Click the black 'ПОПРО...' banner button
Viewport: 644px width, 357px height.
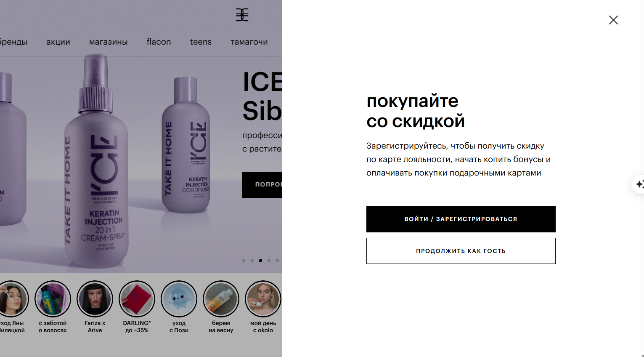[x=262, y=184]
